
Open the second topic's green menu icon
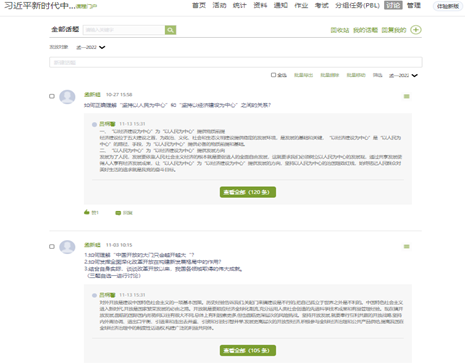click(406, 246)
